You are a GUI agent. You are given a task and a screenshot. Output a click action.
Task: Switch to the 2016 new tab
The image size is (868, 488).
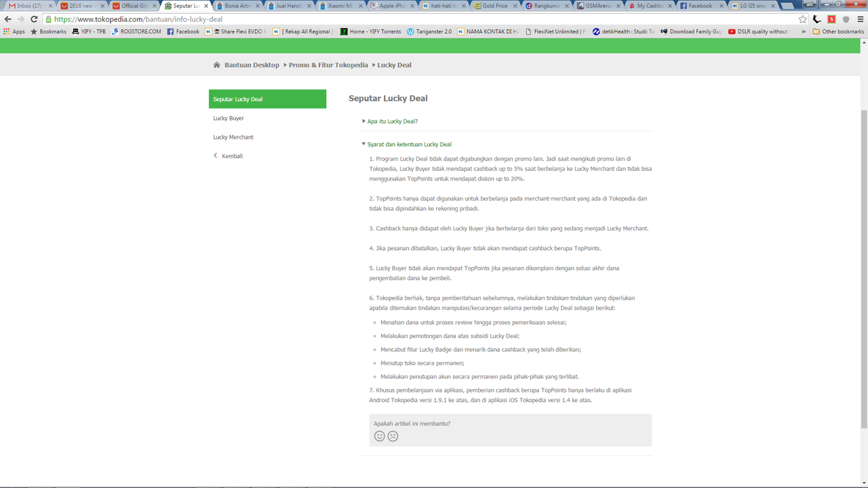coord(82,5)
